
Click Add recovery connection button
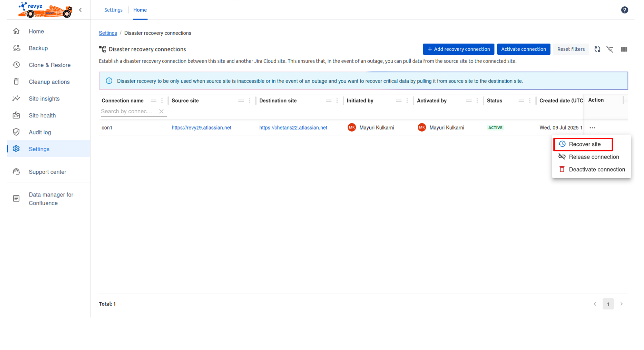pos(458,49)
